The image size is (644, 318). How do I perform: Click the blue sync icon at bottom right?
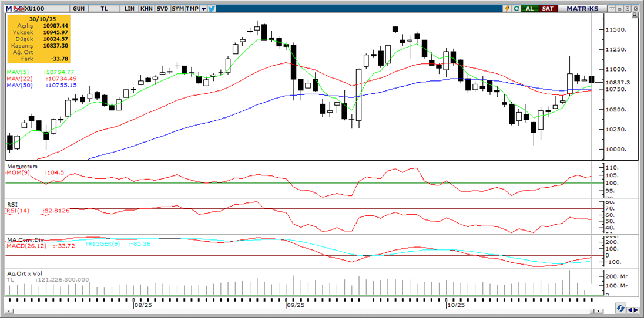click(620, 309)
